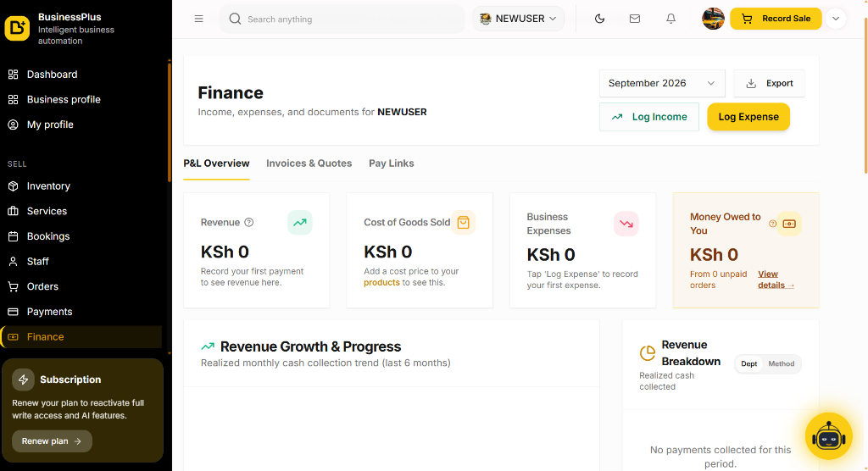This screenshot has width=868, height=471.
Task: Click Business Expenses KSh 0 value
Action: point(551,255)
